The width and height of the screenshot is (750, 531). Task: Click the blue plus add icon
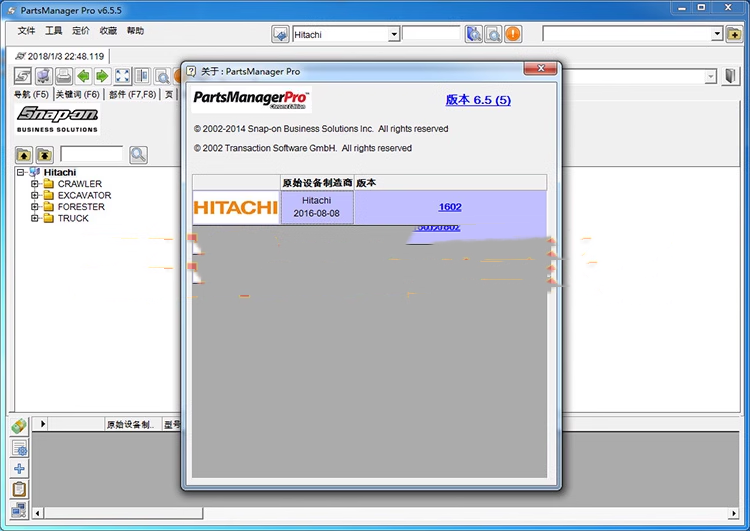[x=19, y=468]
